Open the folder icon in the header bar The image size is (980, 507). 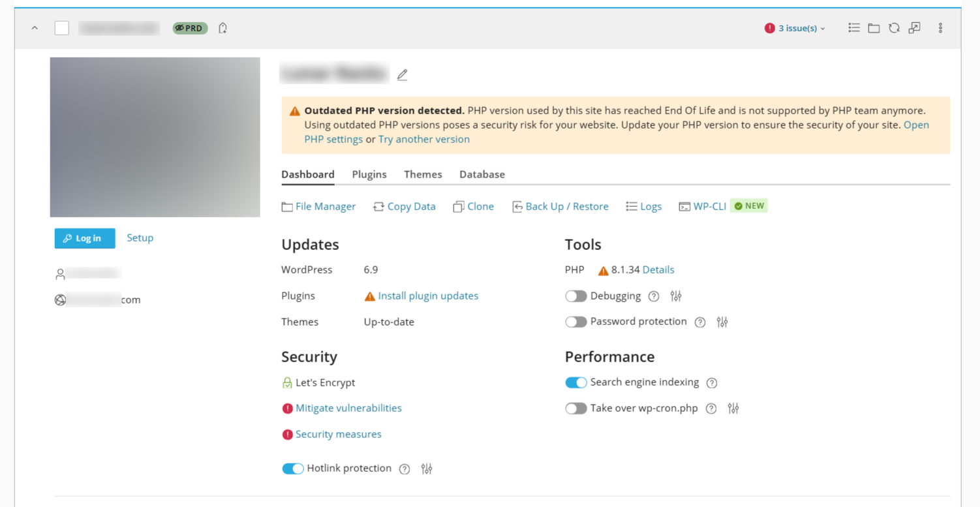point(874,28)
